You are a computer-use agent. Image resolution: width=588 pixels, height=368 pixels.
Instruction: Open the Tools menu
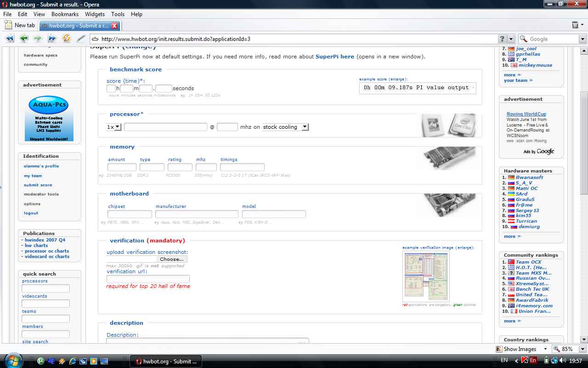[118, 14]
